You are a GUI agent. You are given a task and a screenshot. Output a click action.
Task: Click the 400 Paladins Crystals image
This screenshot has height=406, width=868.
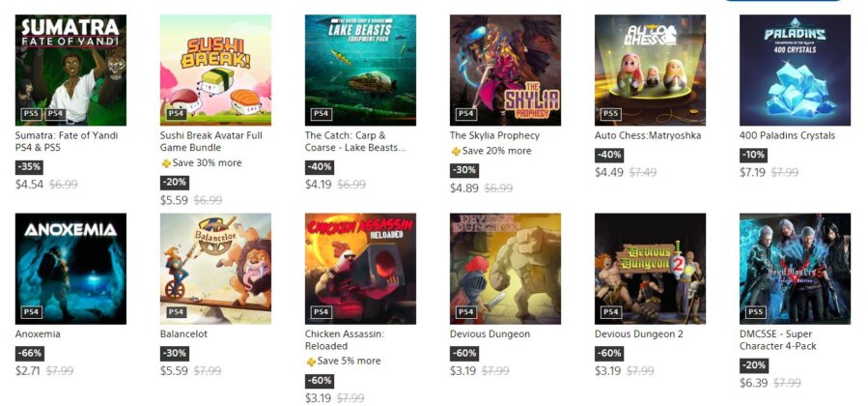pyautogui.click(x=795, y=70)
